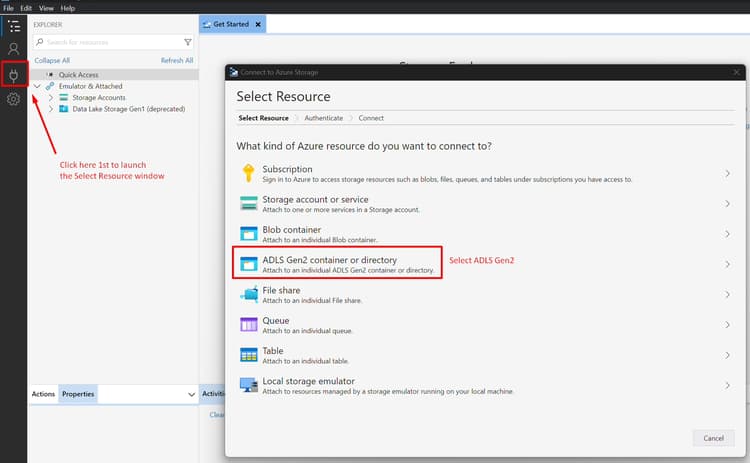
Task: Focus the Search for resources field
Action: (x=113, y=42)
